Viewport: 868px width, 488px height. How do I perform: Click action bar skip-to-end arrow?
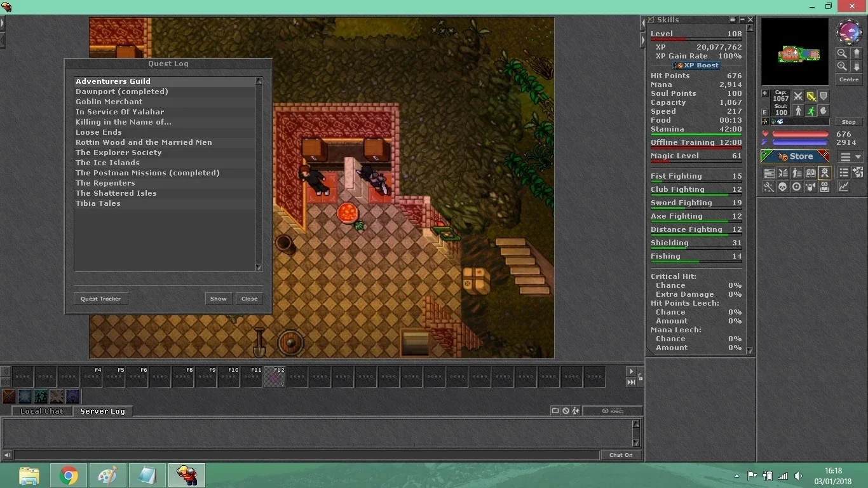tap(631, 382)
